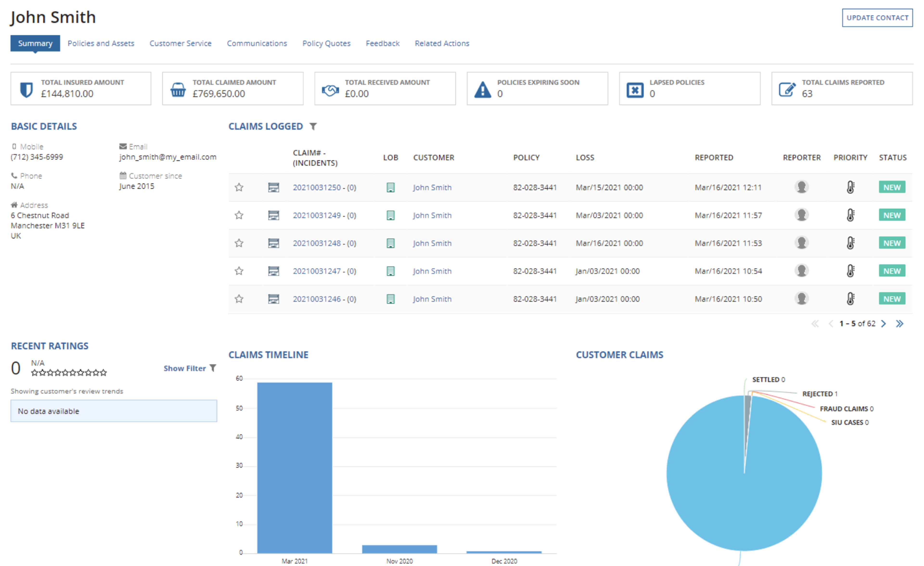Go to next page of claims
924x566 pixels.
884,324
